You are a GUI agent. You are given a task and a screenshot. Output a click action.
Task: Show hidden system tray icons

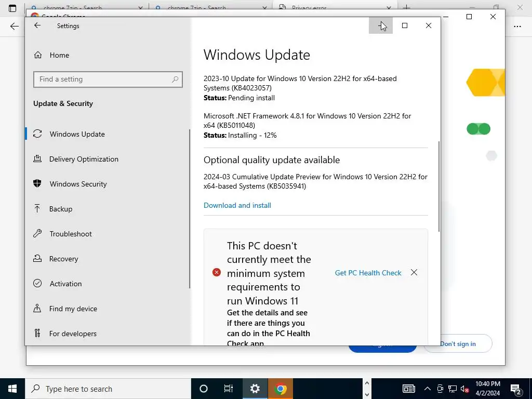point(428,389)
